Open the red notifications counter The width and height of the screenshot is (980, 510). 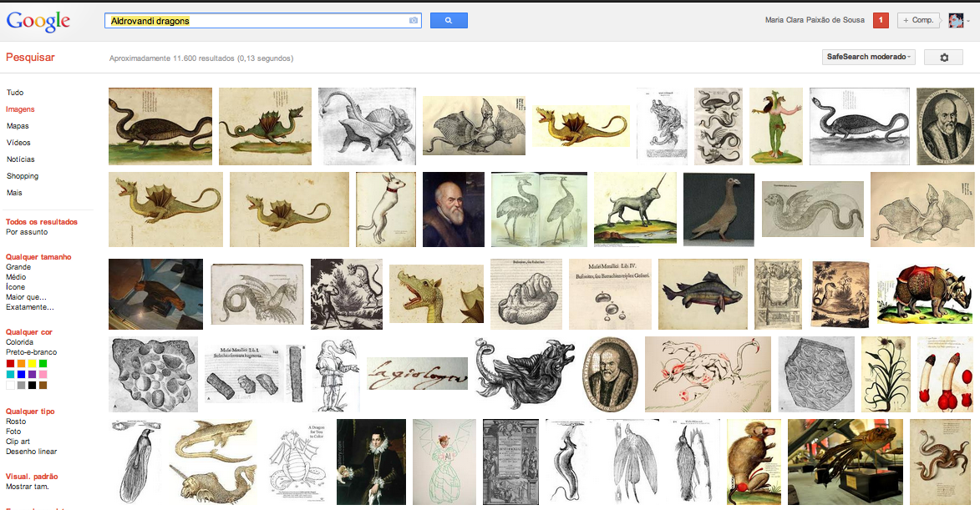tap(881, 20)
